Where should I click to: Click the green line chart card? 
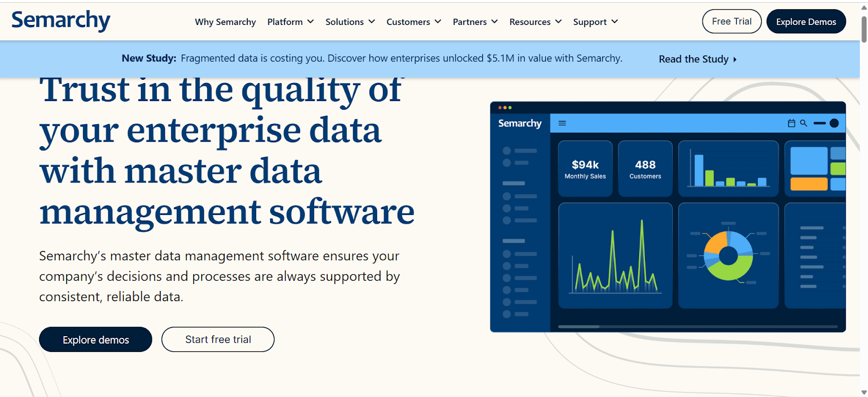(x=615, y=256)
